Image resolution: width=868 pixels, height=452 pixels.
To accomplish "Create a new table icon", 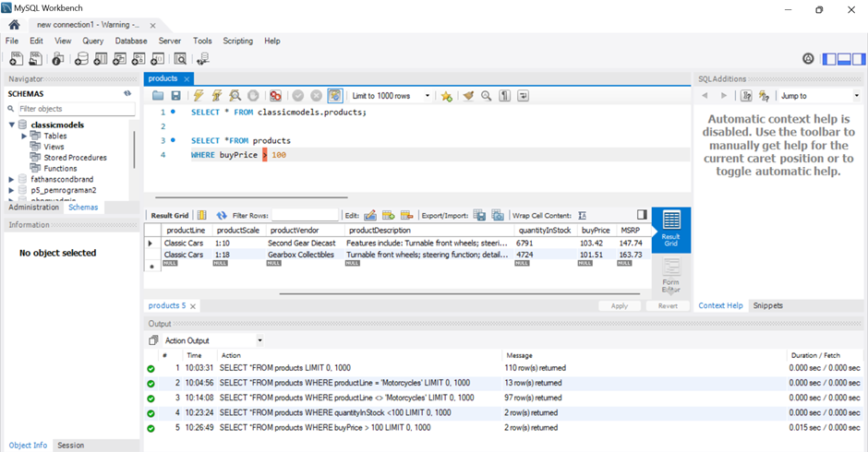I will [101, 59].
